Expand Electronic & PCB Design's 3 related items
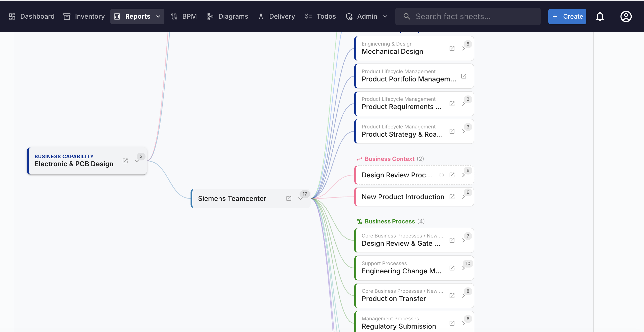This screenshot has height=332, width=644. [x=137, y=161]
